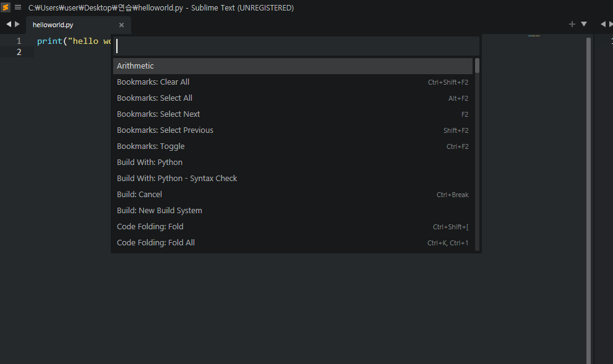613x364 pixels.
Task: Run Bookmarks: Select Previous
Action: pos(293,130)
